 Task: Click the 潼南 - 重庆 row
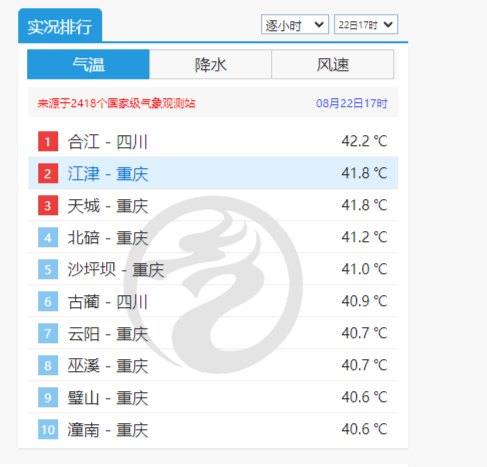coord(213,429)
